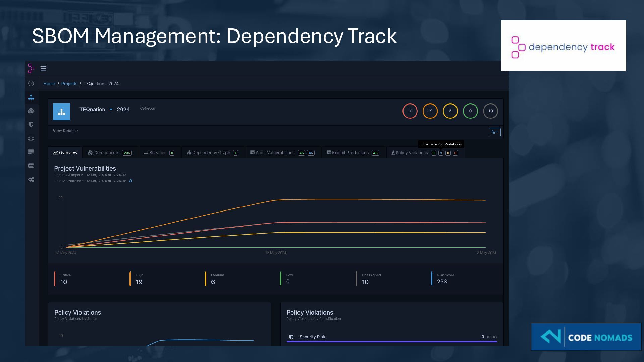Open Licenses balance scale icon in sidebar

pyautogui.click(x=31, y=138)
